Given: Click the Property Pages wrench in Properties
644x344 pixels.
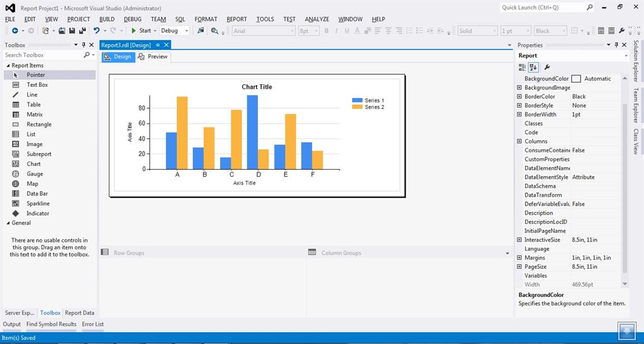Looking at the screenshot, I should 547,67.
